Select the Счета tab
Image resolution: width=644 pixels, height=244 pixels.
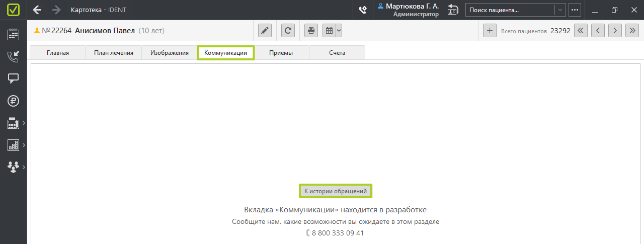[337, 53]
